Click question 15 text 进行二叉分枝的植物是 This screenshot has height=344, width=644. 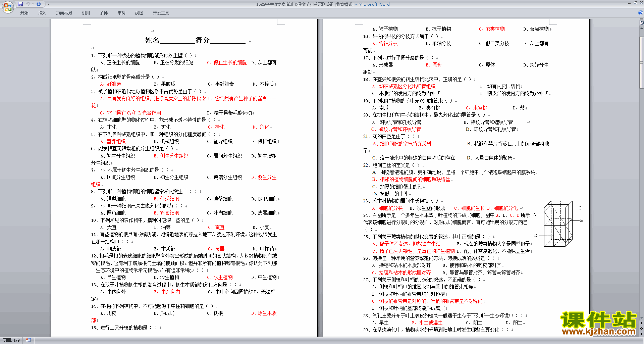click(x=124, y=328)
